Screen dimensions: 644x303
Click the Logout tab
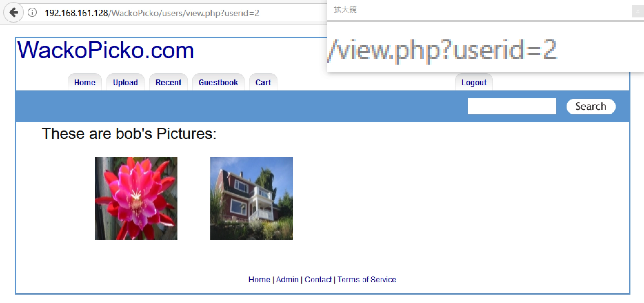(x=474, y=82)
